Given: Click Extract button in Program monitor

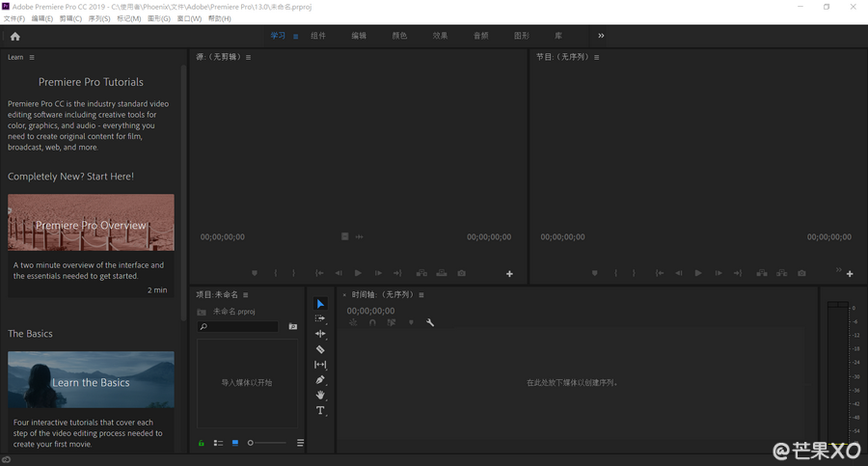Looking at the screenshot, I should point(781,273).
